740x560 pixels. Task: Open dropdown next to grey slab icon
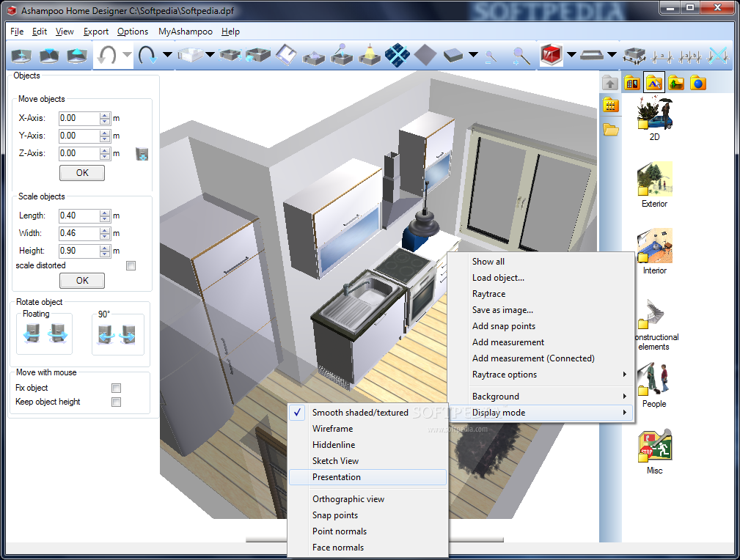point(473,55)
